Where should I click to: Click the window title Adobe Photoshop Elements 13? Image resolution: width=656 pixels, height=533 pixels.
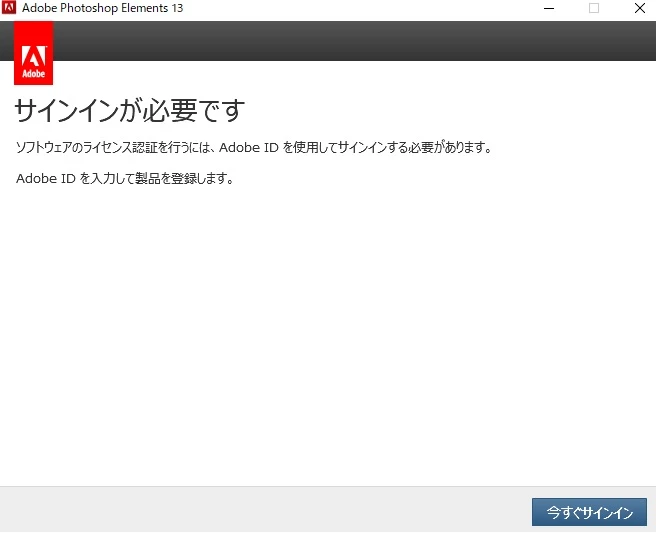[102, 8]
